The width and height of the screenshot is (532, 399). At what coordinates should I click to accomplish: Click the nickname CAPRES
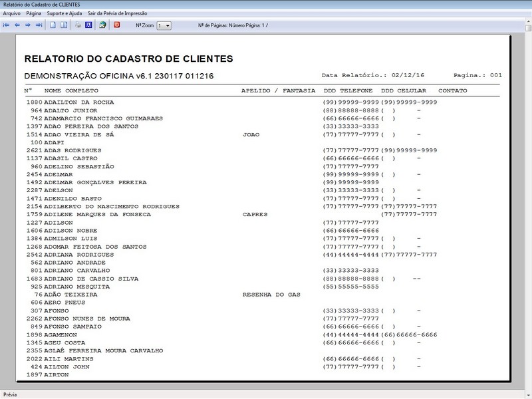(x=255, y=214)
